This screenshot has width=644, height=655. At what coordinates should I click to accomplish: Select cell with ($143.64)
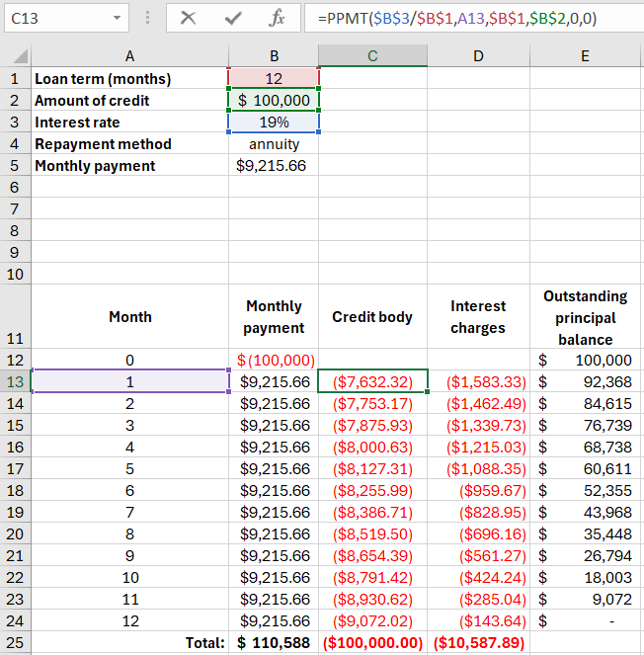478,620
